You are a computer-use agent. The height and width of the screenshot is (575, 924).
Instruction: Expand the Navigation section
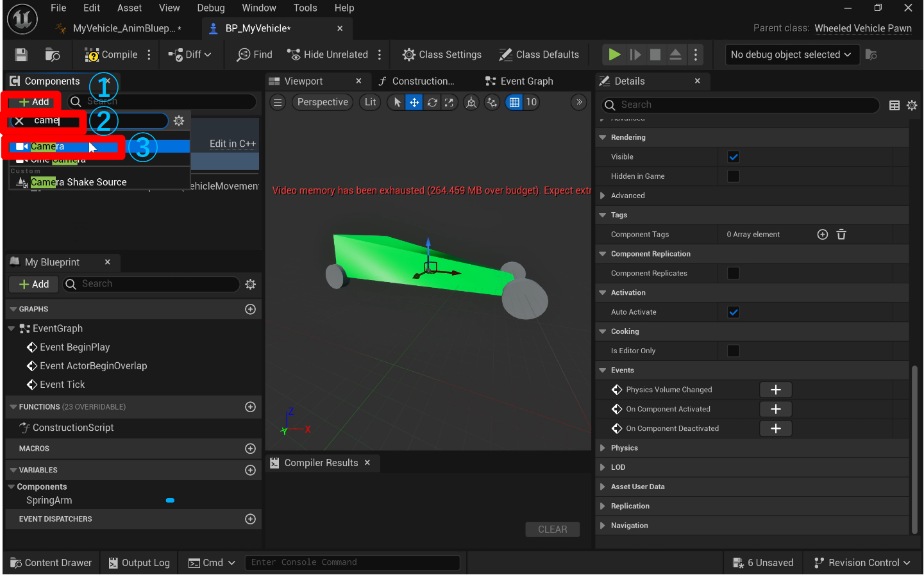click(x=603, y=526)
